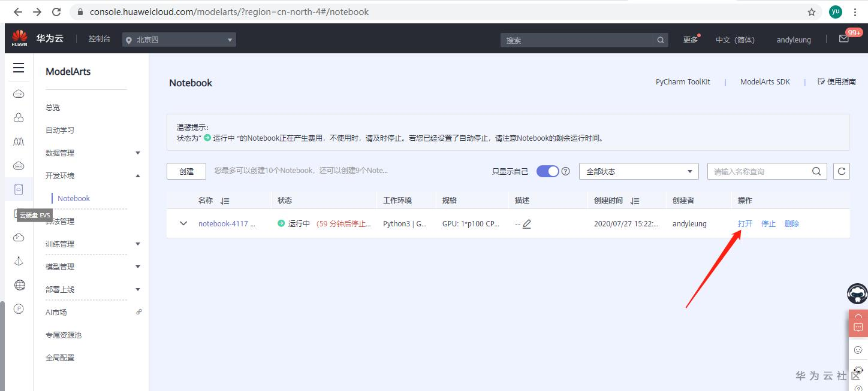The height and width of the screenshot is (391, 868).
Task: Open the Chrome profile avatar 'yu'
Action: pos(835,12)
